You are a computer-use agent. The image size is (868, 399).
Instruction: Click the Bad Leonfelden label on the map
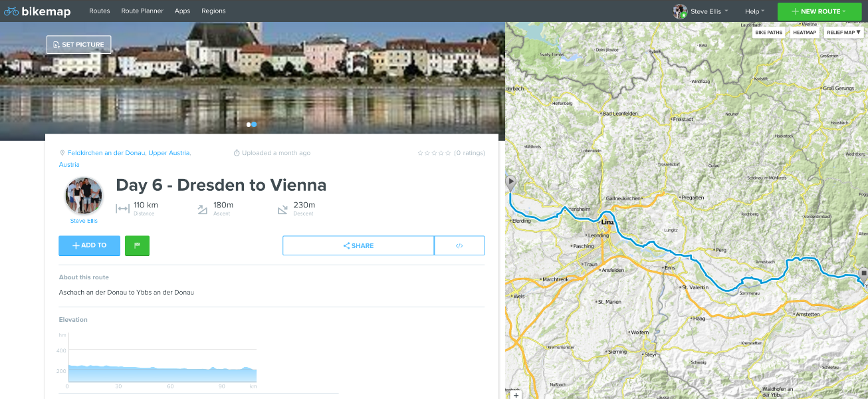(x=620, y=114)
